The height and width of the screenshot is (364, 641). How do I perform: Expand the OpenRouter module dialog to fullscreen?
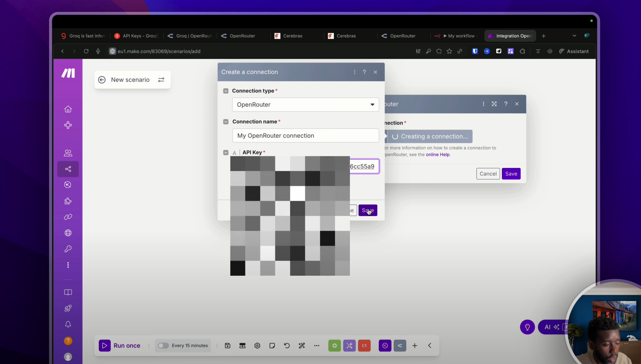(494, 104)
